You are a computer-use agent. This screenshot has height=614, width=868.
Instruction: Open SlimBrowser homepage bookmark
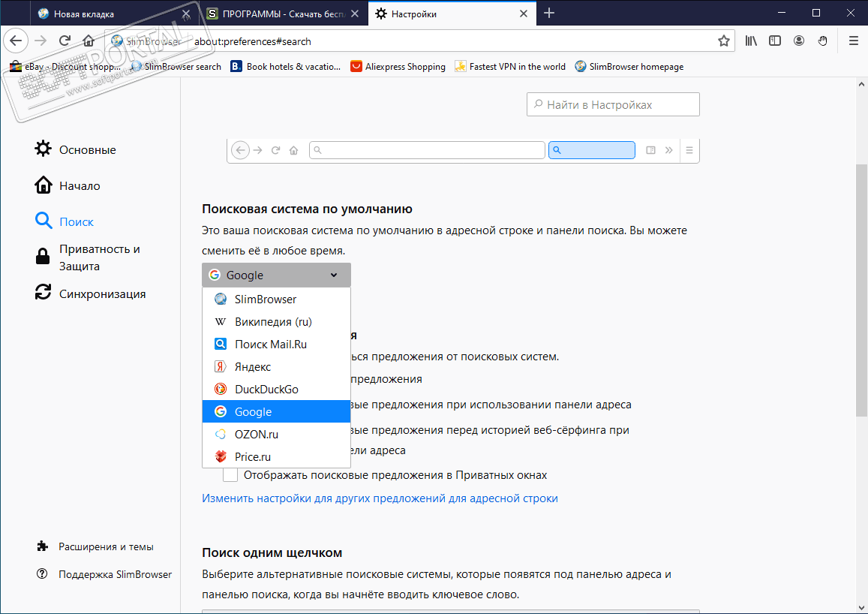629,67
